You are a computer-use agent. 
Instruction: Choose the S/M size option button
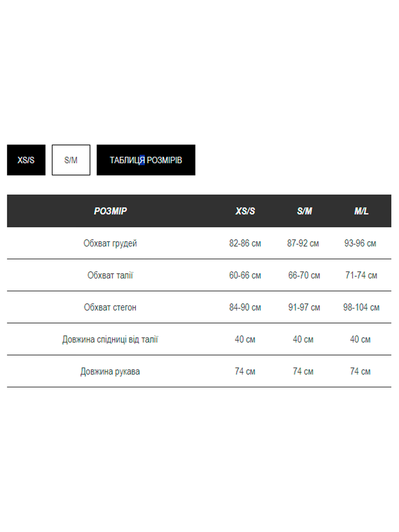pyautogui.click(x=71, y=160)
